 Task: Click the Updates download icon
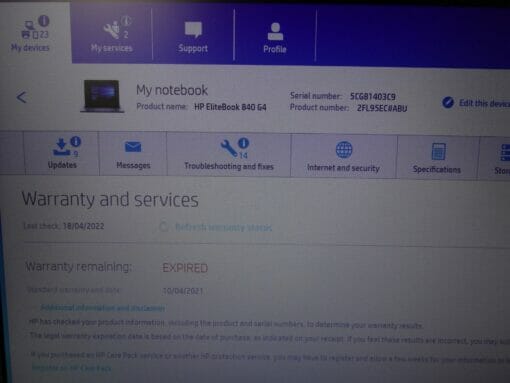(x=61, y=148)
